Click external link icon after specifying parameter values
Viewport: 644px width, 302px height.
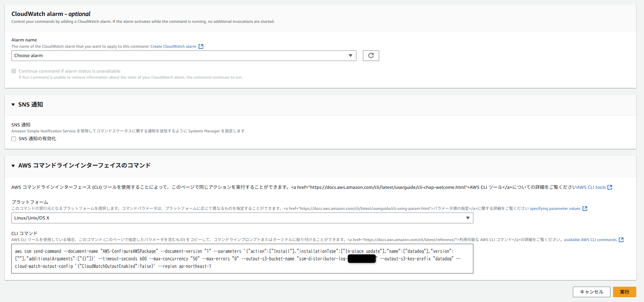(x=585, y=209)
